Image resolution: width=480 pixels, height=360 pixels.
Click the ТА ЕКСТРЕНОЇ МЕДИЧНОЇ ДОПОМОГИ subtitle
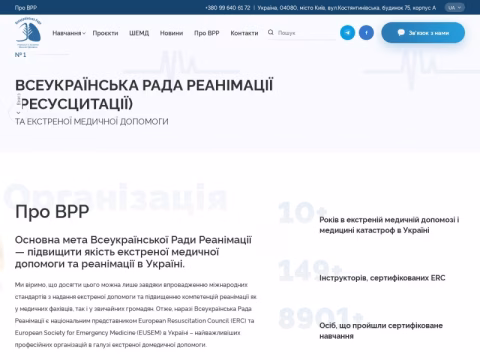coord(92,122)
